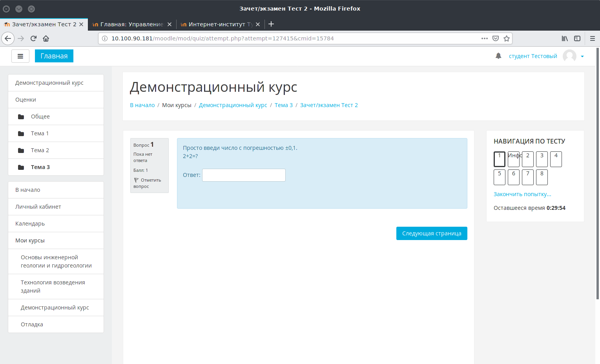Click breadcrumb link В начало
The image size is (600, 364).
point(142,105)
